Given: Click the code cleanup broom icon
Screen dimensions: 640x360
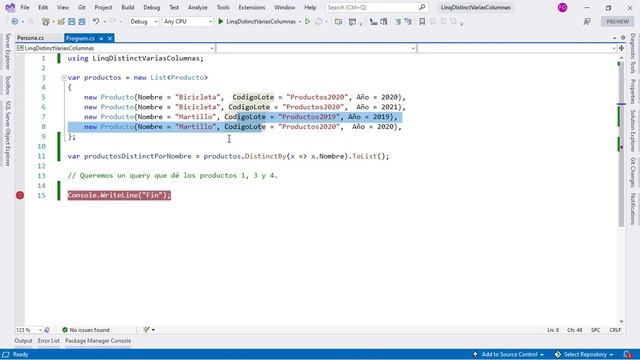Looking at the screenshot, I should [x=147, y=330].
